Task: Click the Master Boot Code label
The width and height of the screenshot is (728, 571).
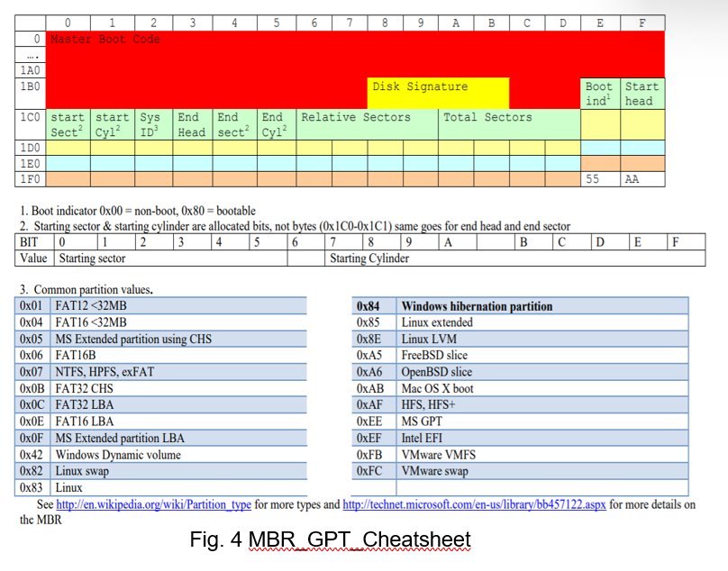Action: click(x=104, y=39)
